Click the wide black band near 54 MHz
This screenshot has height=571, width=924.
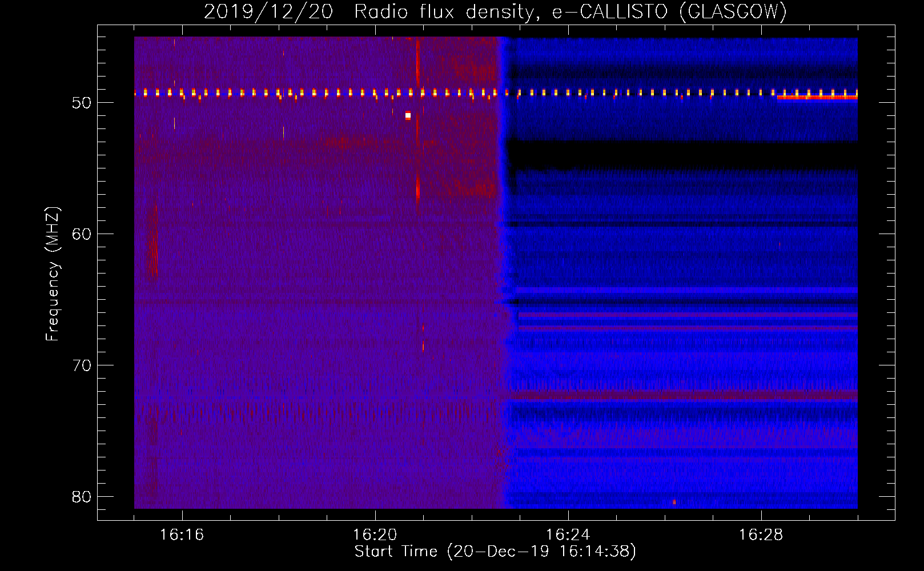(x=684, y=155)
